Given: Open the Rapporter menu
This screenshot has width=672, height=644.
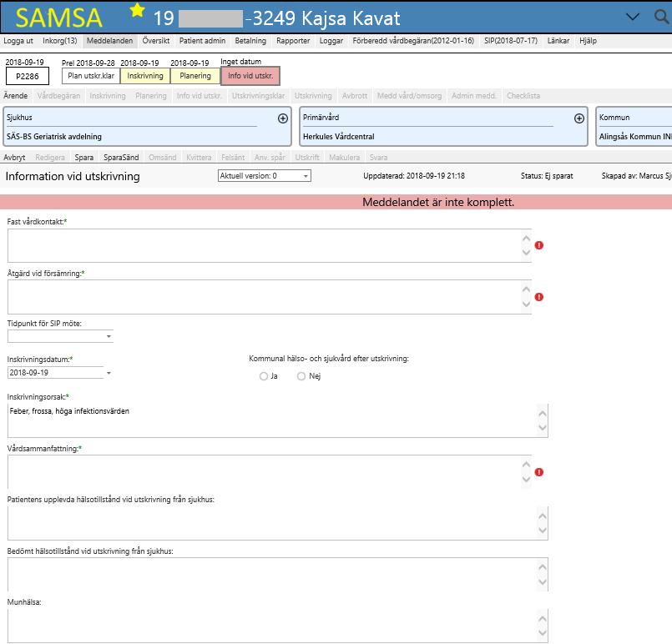Looking at the screenshot, I should [293, 41].
